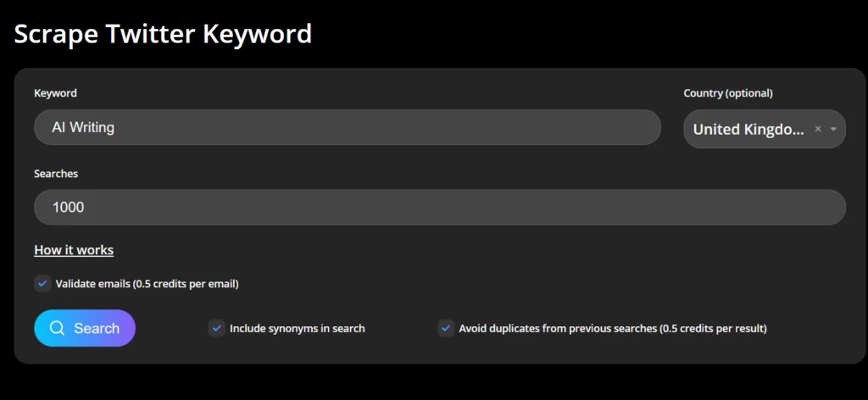Focus the Searches field showing 1000

click(x=439, y=207)
